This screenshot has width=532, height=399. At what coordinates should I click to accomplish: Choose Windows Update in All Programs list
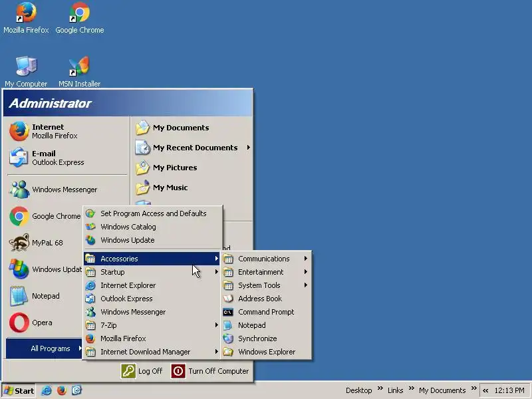tap(154, 240)
